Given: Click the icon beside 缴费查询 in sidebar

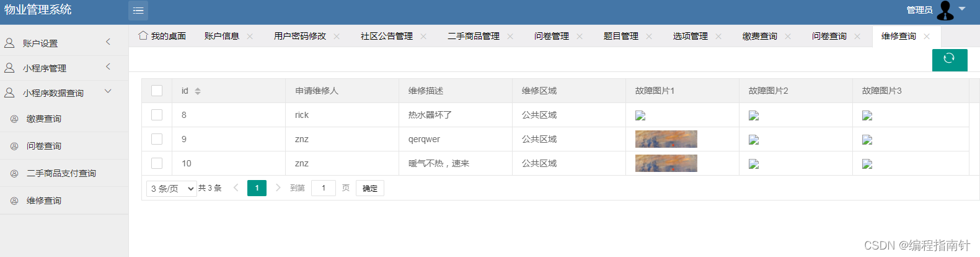Looking at the screenshot, I should point(14,119).
